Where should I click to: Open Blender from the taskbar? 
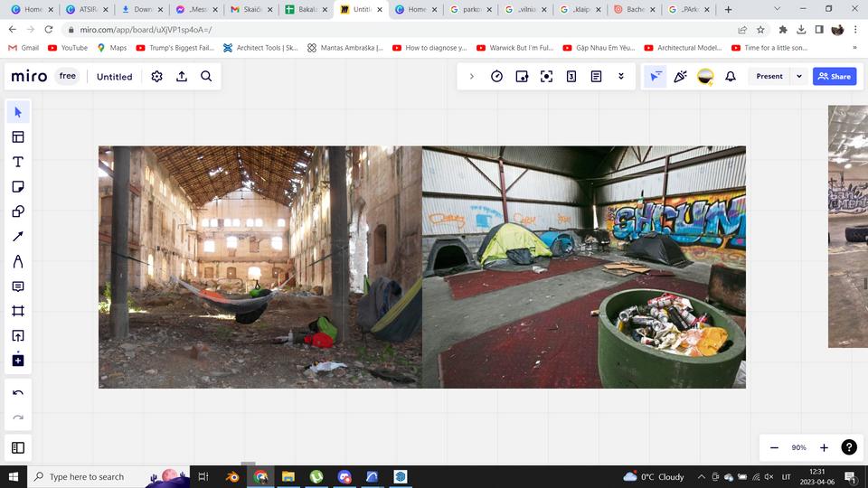tap(232, 476)
